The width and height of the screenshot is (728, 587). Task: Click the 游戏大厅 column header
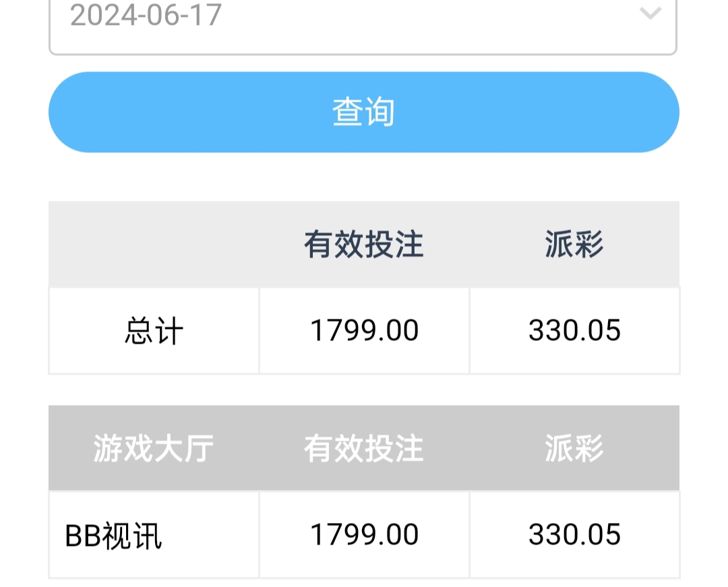(154, 449)
